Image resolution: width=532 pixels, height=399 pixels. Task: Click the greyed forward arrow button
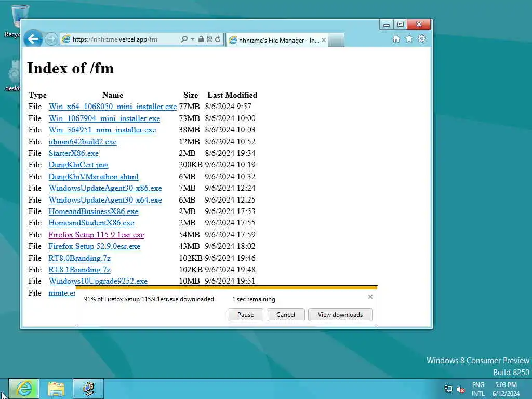51,39
